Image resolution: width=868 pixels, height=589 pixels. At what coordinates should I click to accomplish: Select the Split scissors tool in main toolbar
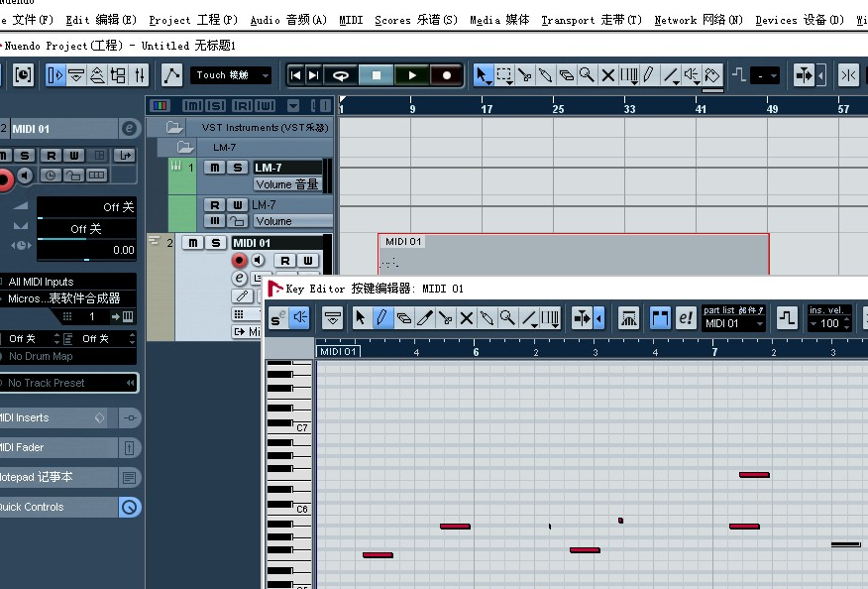click(x=525, y=74)
